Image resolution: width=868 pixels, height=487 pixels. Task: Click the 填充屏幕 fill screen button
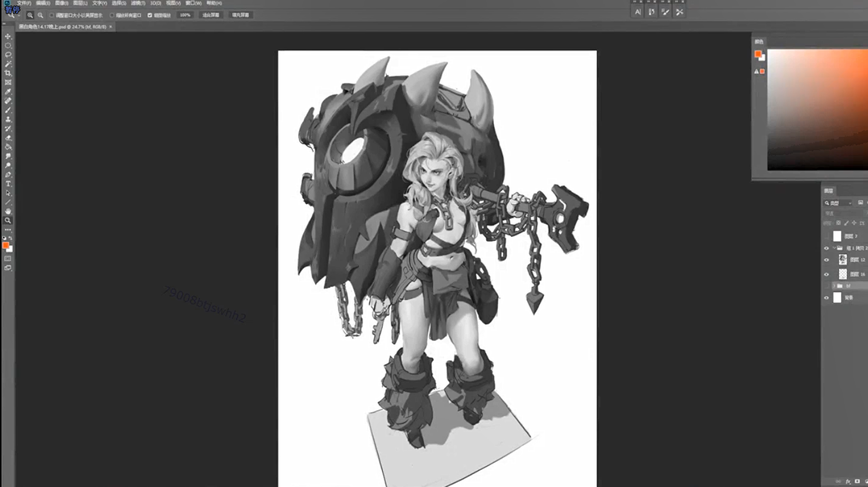(x=241, y=15)
